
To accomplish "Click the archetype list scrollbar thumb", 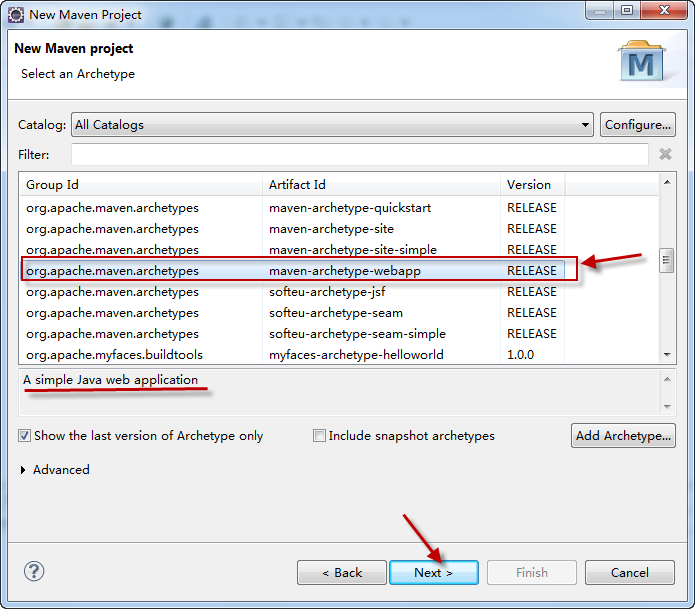I will (x=666, y=260).
